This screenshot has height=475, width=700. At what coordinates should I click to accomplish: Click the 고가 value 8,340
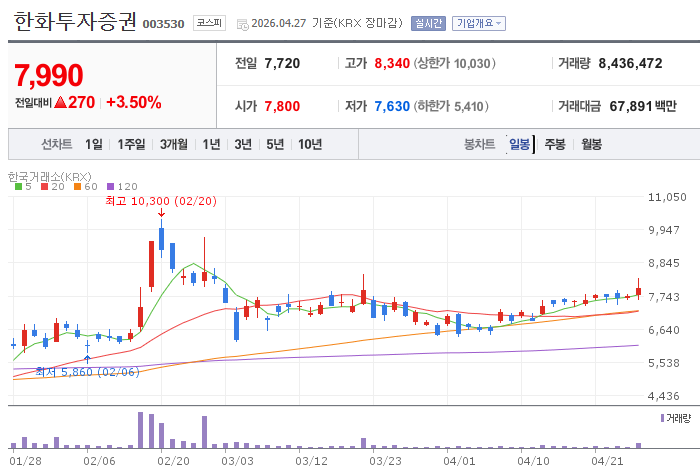(x=392, y=63)
